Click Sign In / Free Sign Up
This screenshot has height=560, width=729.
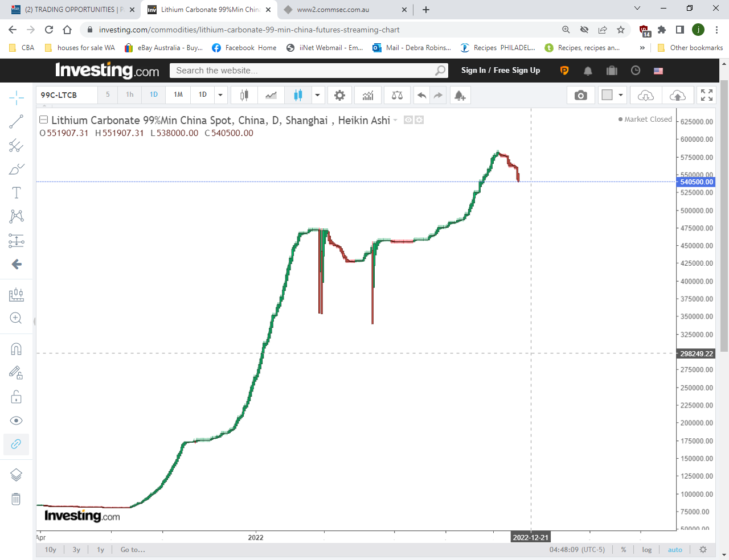500,71
